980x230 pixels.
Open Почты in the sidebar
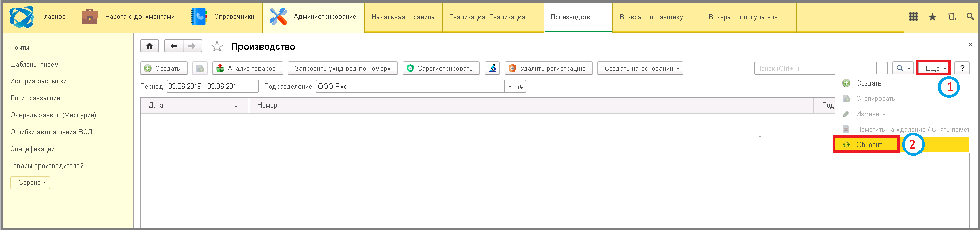(x=19, y=47)
